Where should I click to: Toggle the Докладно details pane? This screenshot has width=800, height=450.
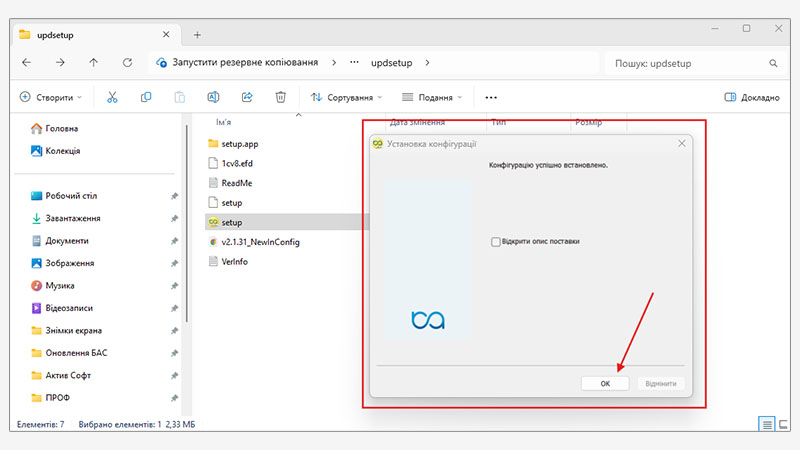tap(752, 97)
